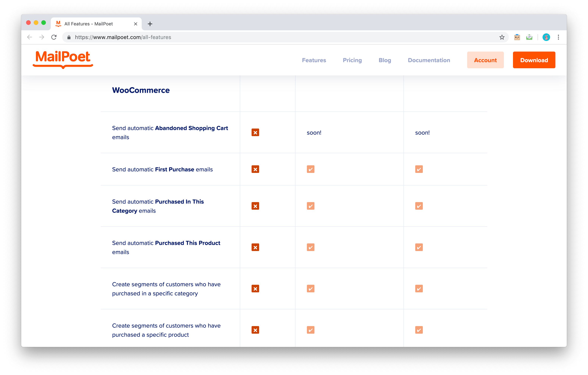Click the orange X icon for category segments
This screenshot has height=375, width=588.
(x=255, y=288)
